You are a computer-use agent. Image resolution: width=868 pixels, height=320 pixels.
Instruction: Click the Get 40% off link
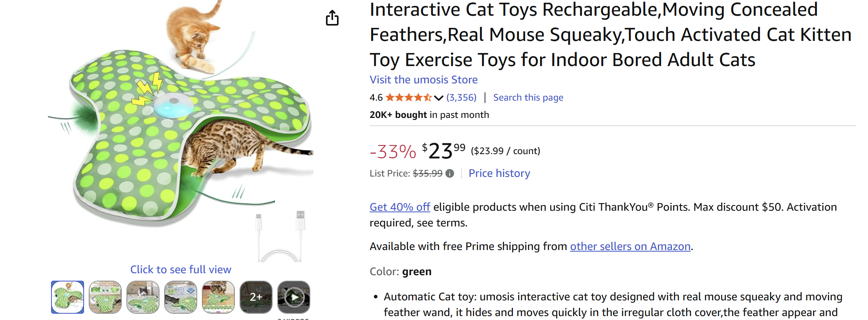400,207
